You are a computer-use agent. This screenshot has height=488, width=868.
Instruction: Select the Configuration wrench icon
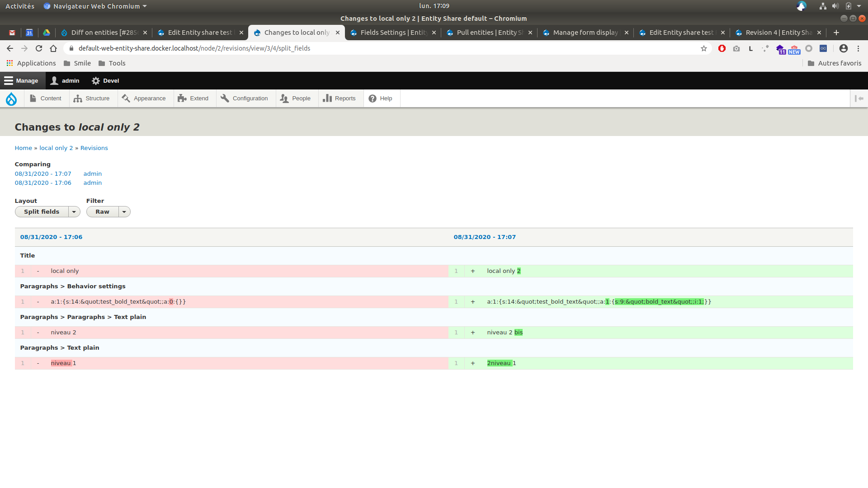click(225, 98)
